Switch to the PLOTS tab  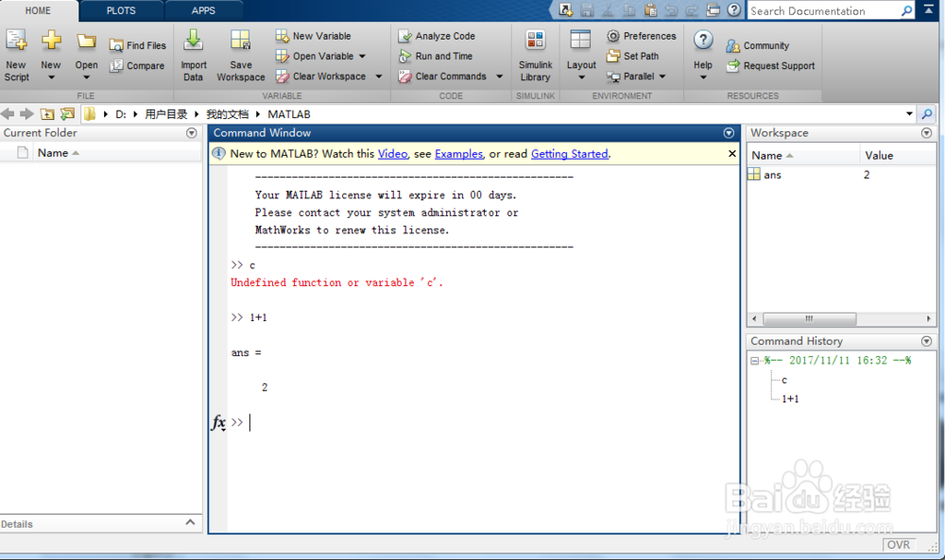pos(121,10)
